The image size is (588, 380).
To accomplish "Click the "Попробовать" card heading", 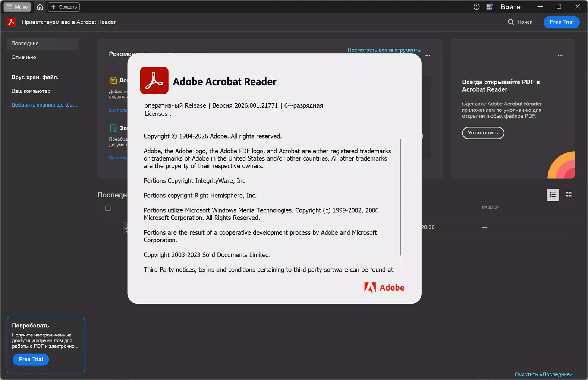I will (31, 326).
